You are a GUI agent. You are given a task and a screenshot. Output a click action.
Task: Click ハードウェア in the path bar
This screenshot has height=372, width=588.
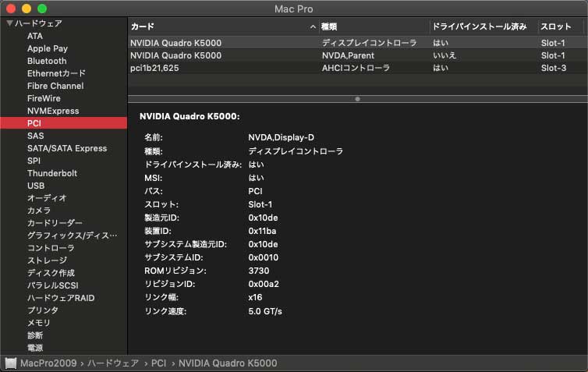click(x=113, y=363)
